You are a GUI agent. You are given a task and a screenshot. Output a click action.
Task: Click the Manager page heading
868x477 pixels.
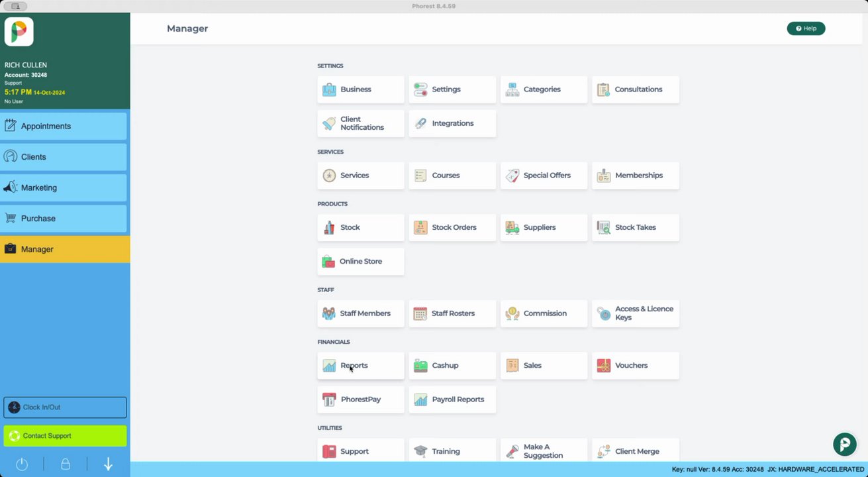pyautogui.click(x=187, y=28)
